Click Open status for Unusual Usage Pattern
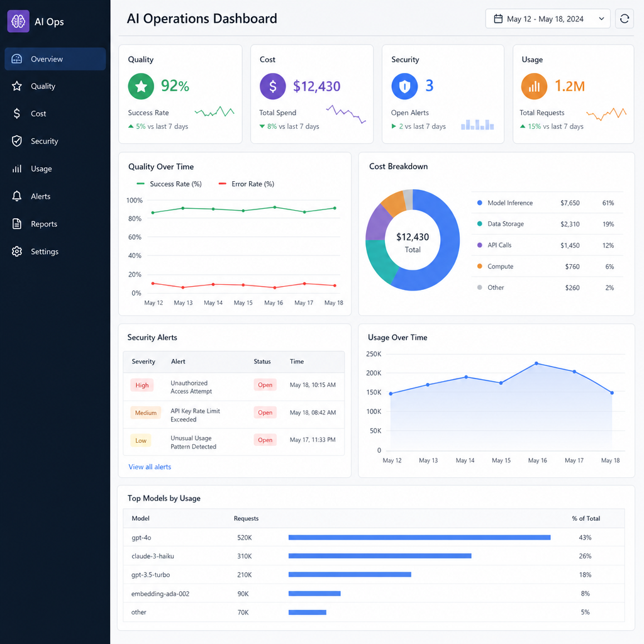 coord(265,440)
